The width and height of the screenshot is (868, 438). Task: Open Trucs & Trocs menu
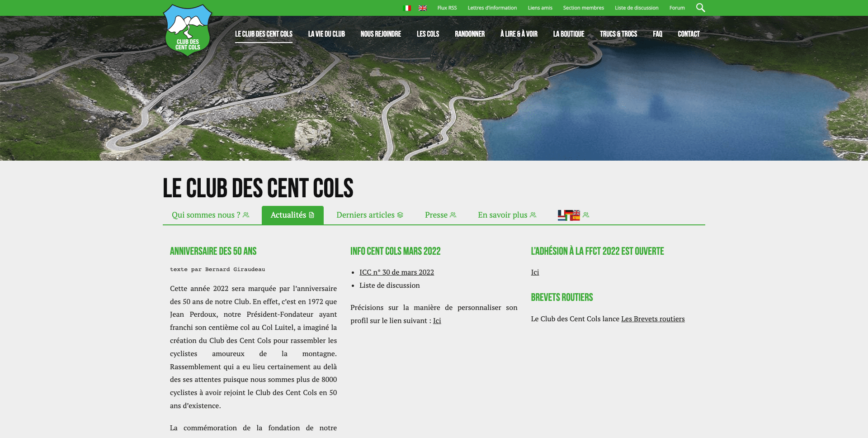[618, 34]
